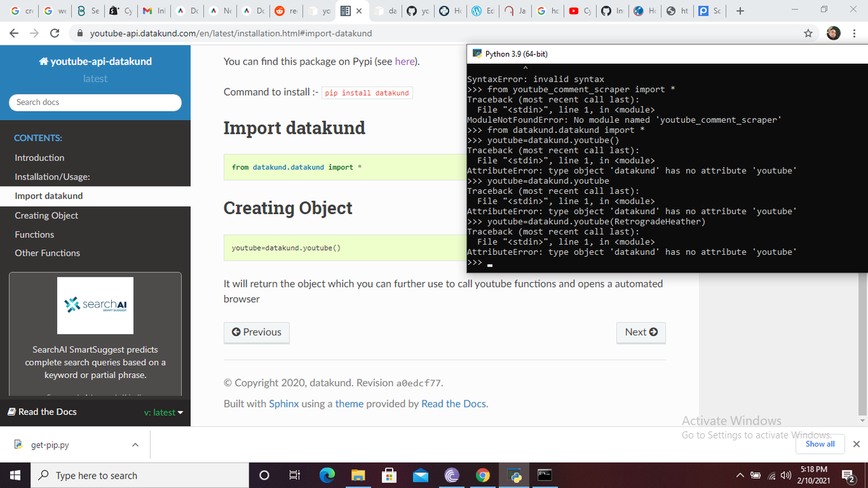Expand the Read the Docs version menu
This screenshot has width=868, height=488.
(x=163, y=412)
